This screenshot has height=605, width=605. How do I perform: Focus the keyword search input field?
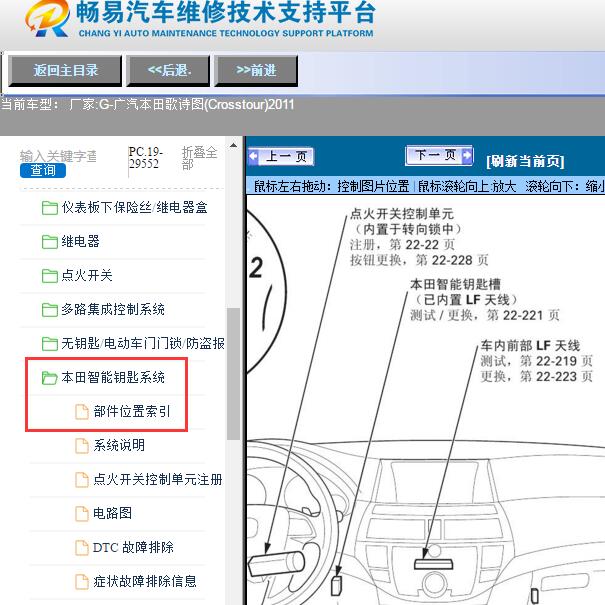tap(59, 156)
